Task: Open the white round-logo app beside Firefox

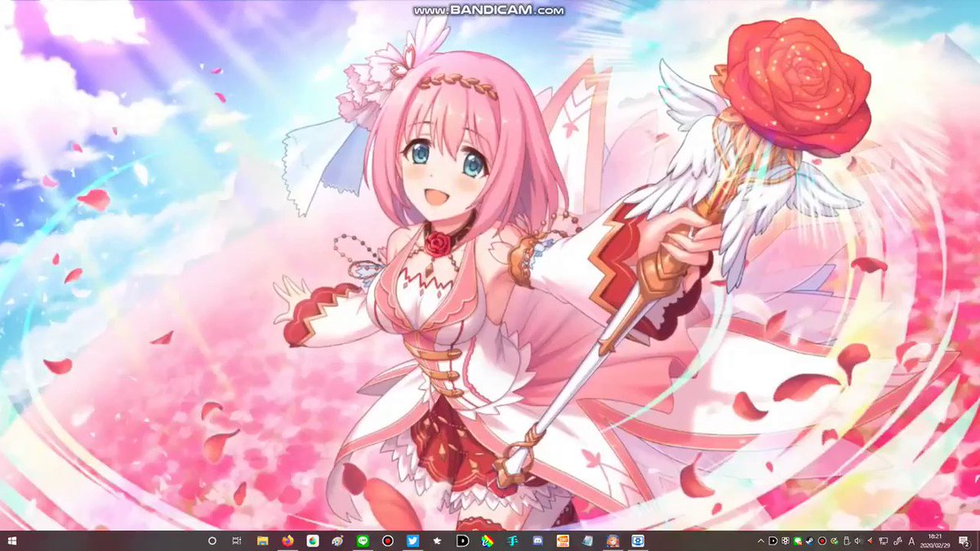Action: pos(313,540)
